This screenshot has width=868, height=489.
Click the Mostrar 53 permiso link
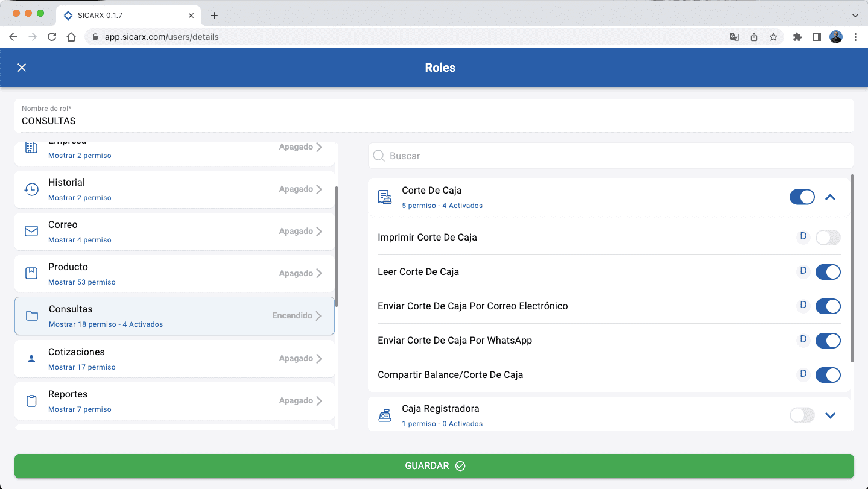(x=82, y=282)
